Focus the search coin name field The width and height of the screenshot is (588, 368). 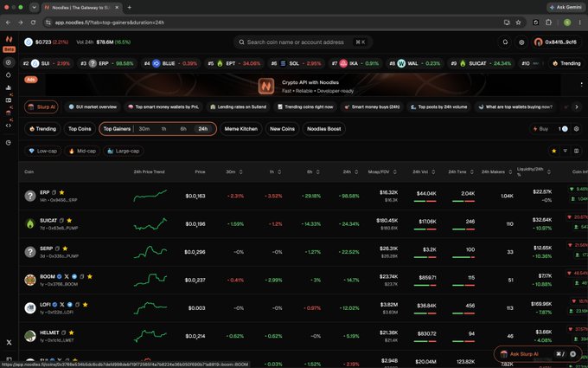pos(303,42)
